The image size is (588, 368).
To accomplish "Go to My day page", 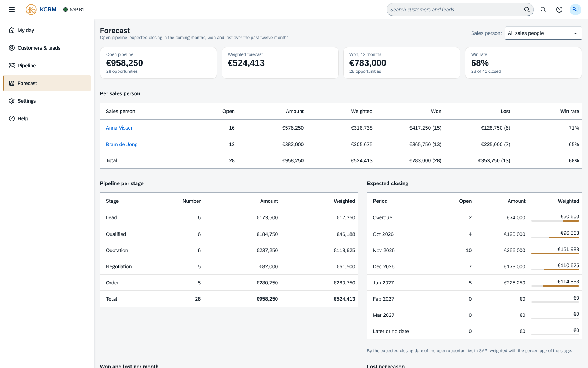I will point(47,30).
